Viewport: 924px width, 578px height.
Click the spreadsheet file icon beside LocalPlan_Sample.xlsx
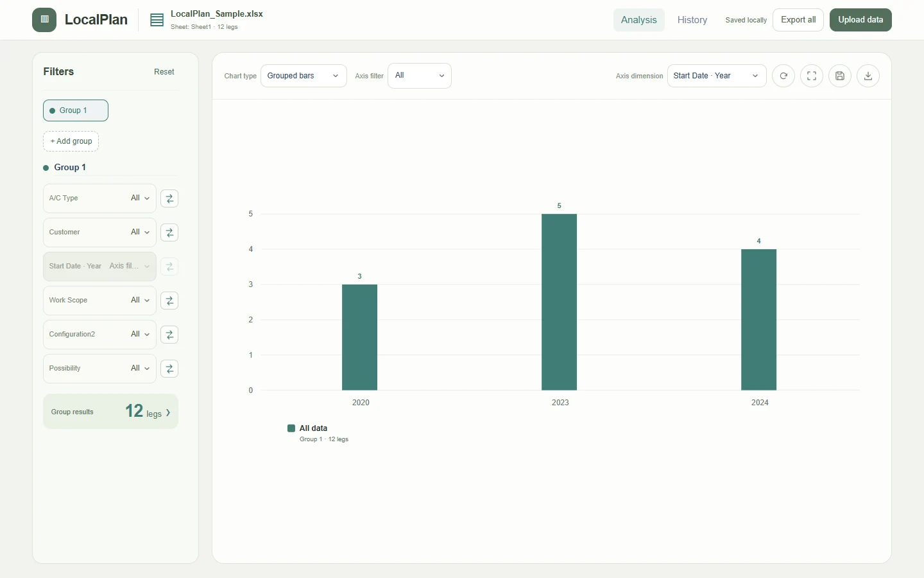click(157, 20)
